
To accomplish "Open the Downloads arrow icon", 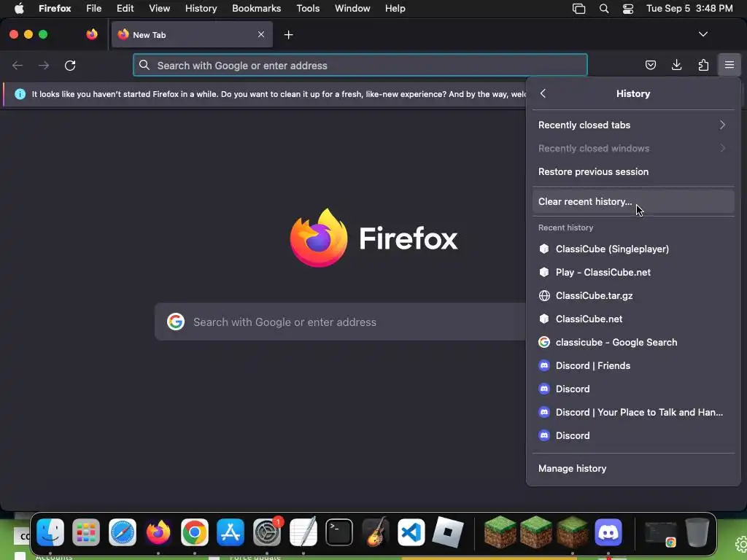I will (676, 65).
